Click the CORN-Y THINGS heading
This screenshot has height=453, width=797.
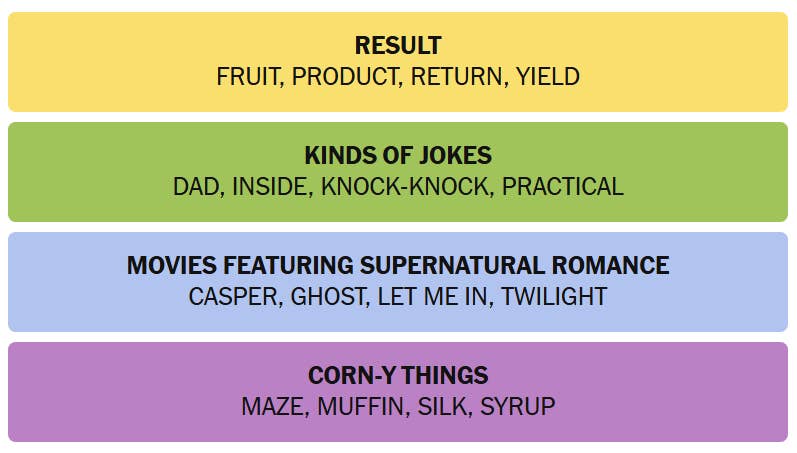tap(398, 375)
